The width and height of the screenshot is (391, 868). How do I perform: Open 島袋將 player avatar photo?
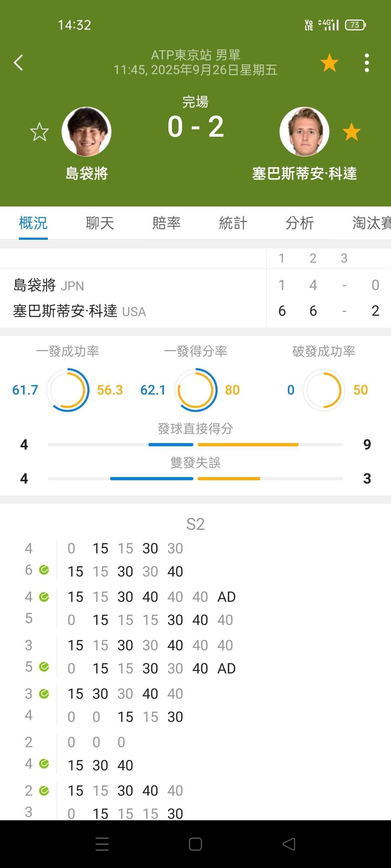point(87,132)
